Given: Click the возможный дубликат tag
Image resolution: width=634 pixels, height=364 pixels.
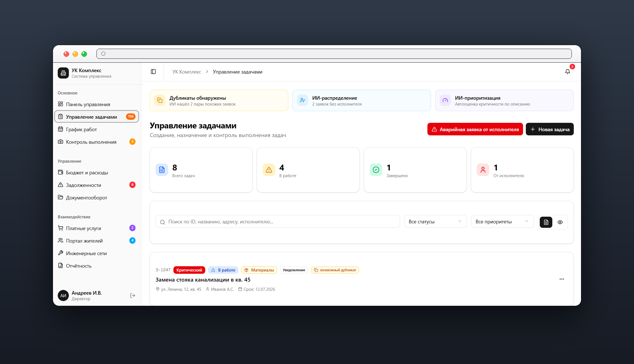Looking at the screenshot, I should pos(335,270).
